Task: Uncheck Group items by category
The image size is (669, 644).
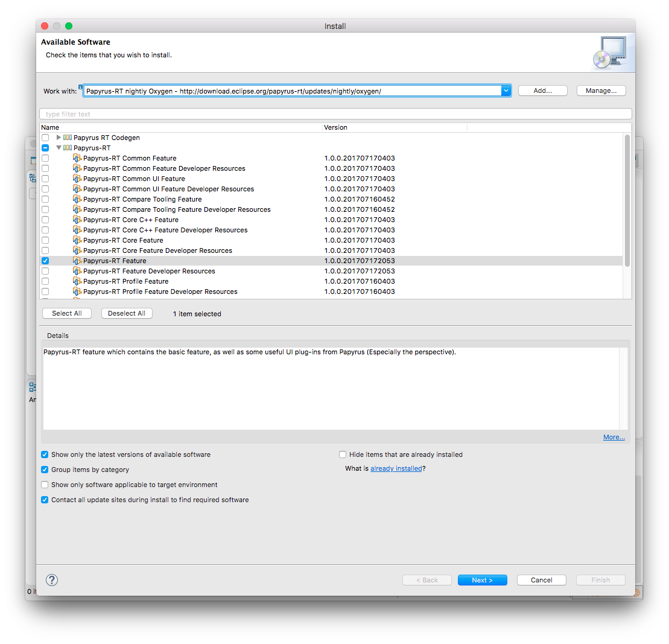Action: pos(44,470)
